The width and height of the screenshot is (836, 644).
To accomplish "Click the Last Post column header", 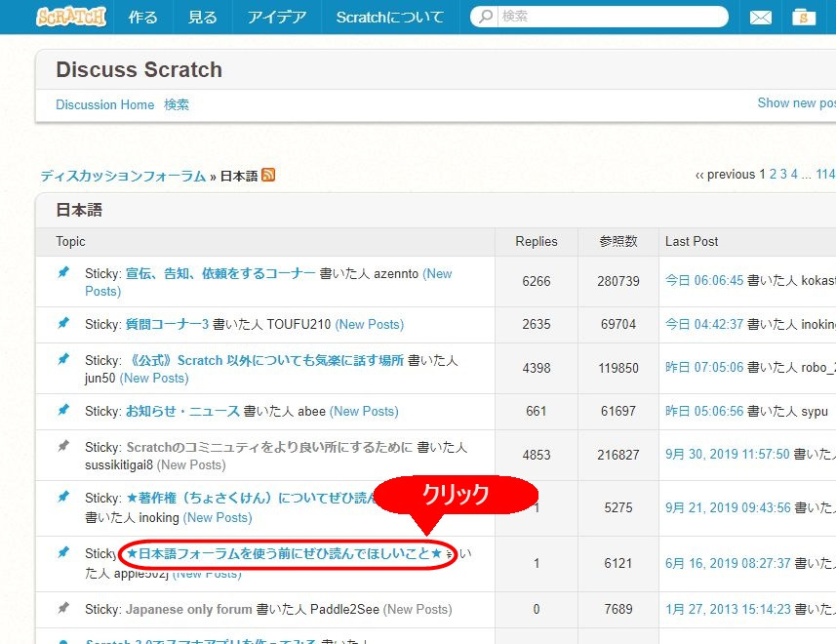I will point(692,242).
